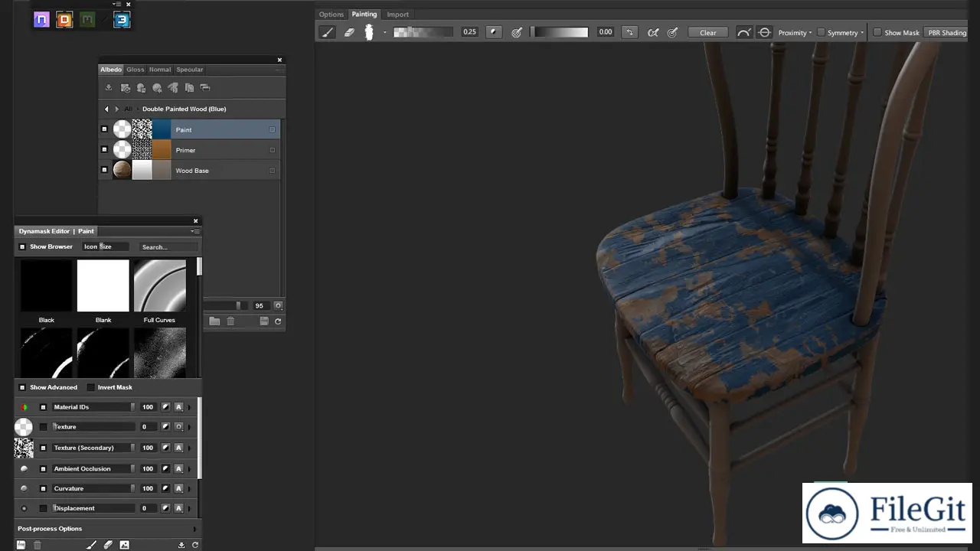This screenshot has width=980, height=551.
Task: Enable the Invert Mask checkbox
Action: tap(90, 387)
